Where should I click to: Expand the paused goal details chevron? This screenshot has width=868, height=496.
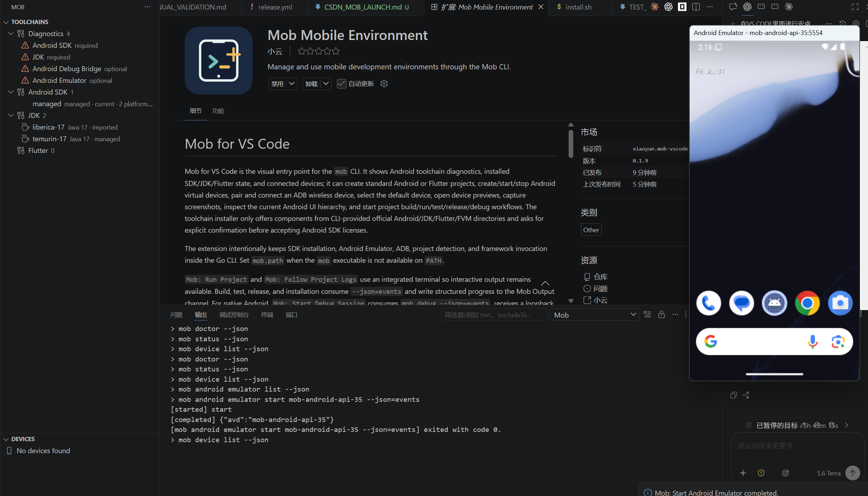pos(846,425)
